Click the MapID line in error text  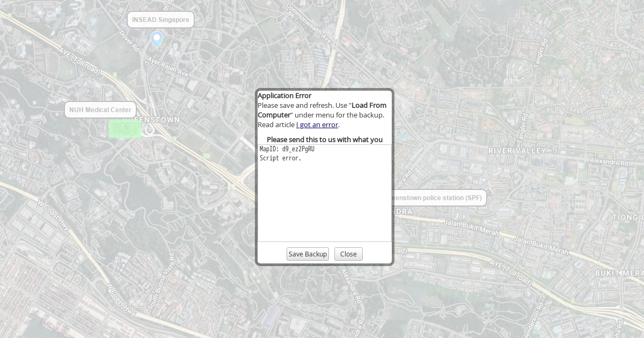click(287, 149)
